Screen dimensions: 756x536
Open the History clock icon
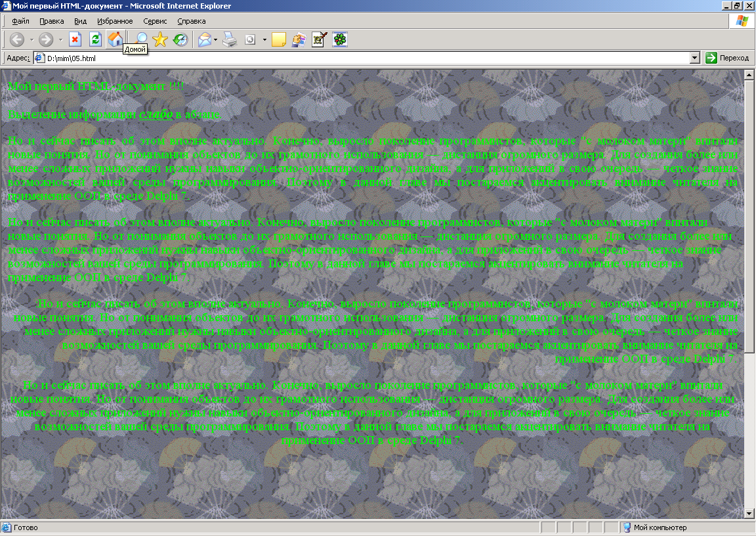[180, 39]
